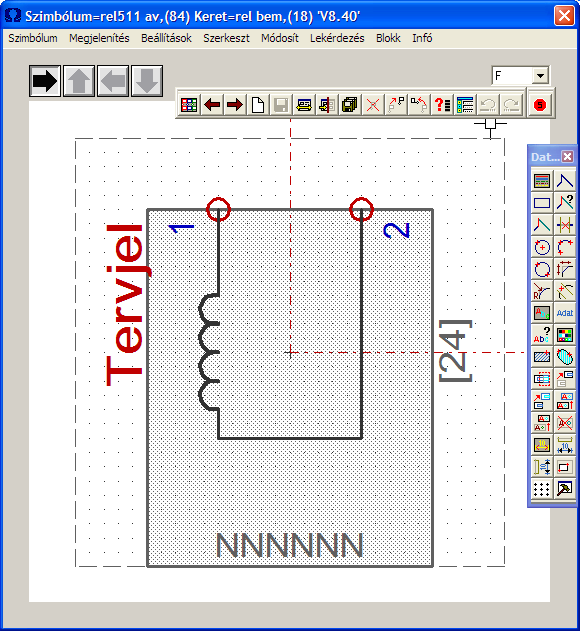Click the Adat data tool icon
The height and width of the screenshot is (631, 580).
(565, 313)
